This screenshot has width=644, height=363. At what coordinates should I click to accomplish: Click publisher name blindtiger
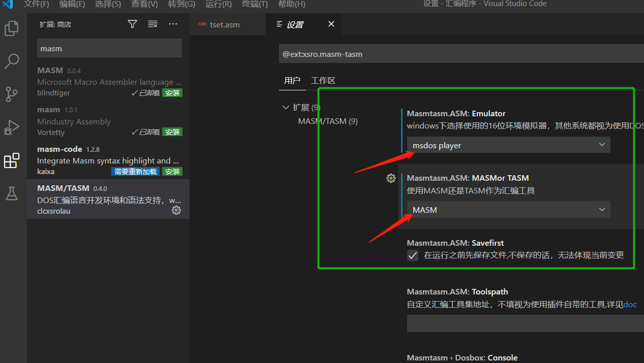[x=53, y=93]
